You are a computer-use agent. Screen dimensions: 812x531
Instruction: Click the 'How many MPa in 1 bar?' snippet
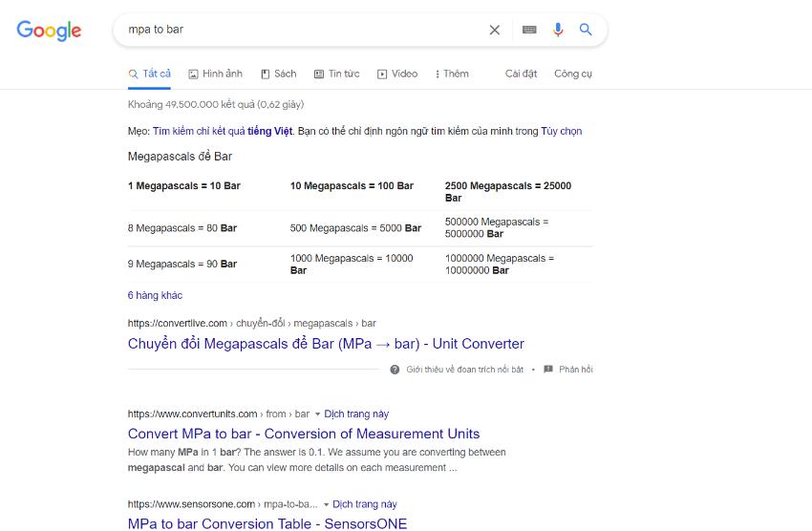(317, 460)
